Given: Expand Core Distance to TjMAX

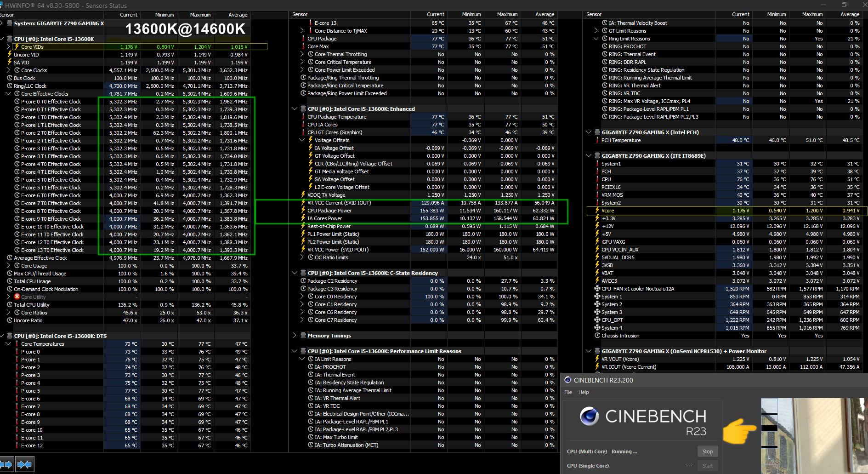Looking at the screenshot, I should [302, 31].
